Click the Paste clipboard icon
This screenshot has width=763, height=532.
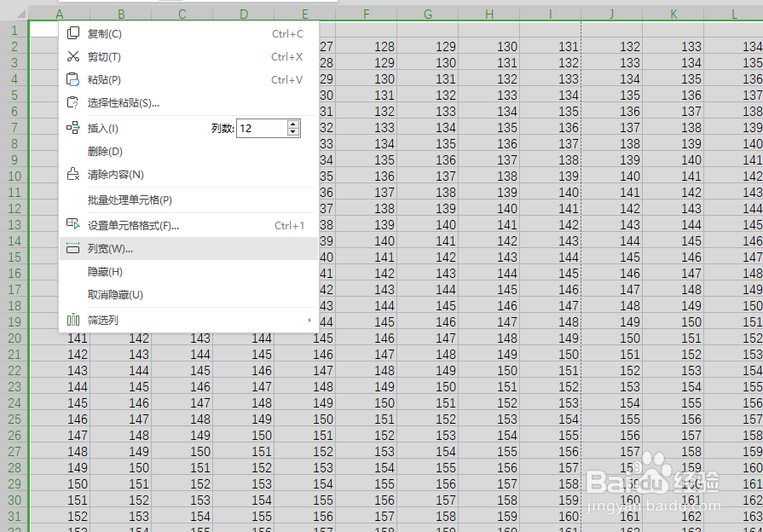pyautogui.click(x=73, y=79)
